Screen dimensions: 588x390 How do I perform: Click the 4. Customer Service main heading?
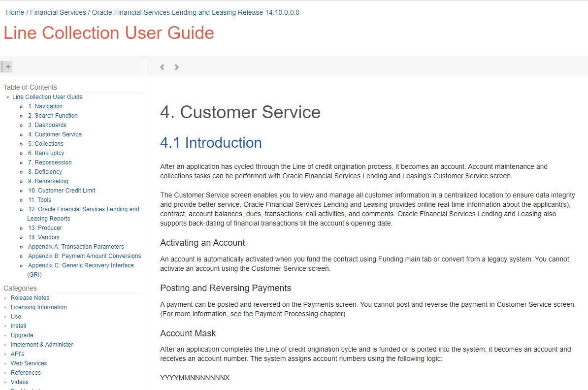(x=240, y=112)
